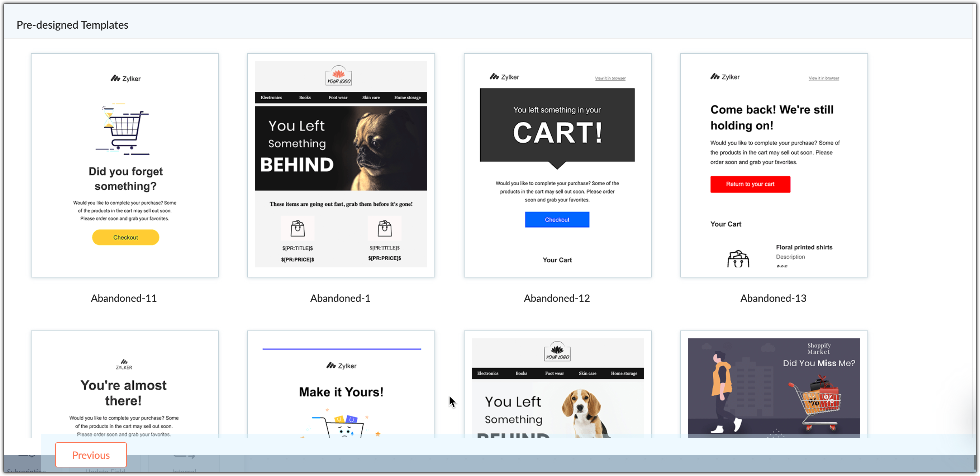Click red Return to your cart button

(750, 184)
